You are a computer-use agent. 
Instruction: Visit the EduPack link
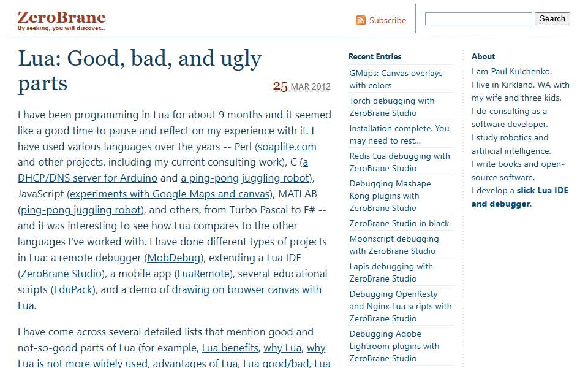[73, 289]
